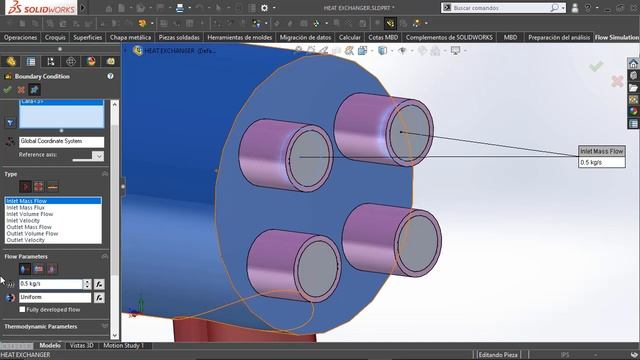The height and width of the screenshot is (360, 640).
Task: Open the Calcular ribbon tab
Action: (x=350, y=38)
